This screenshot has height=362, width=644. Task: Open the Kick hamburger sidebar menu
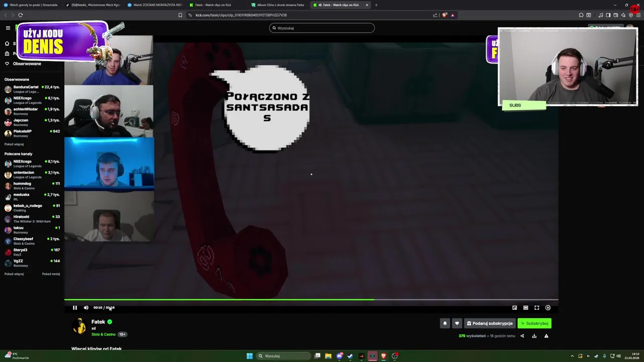tap(8, 28)
